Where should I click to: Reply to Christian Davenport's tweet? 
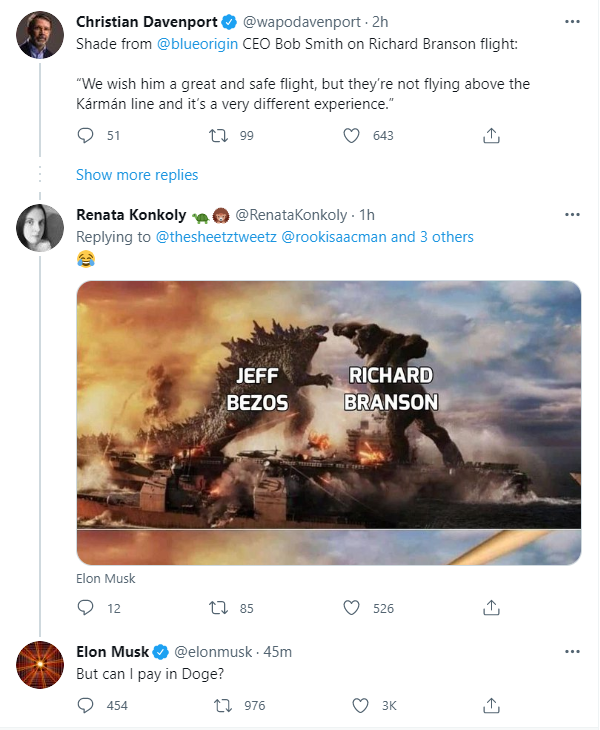[86, 136]
